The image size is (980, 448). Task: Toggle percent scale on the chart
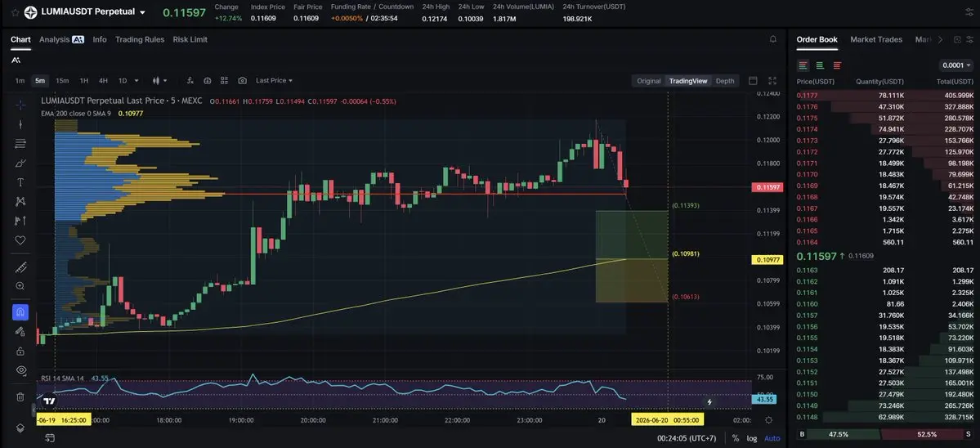(736, 438)
